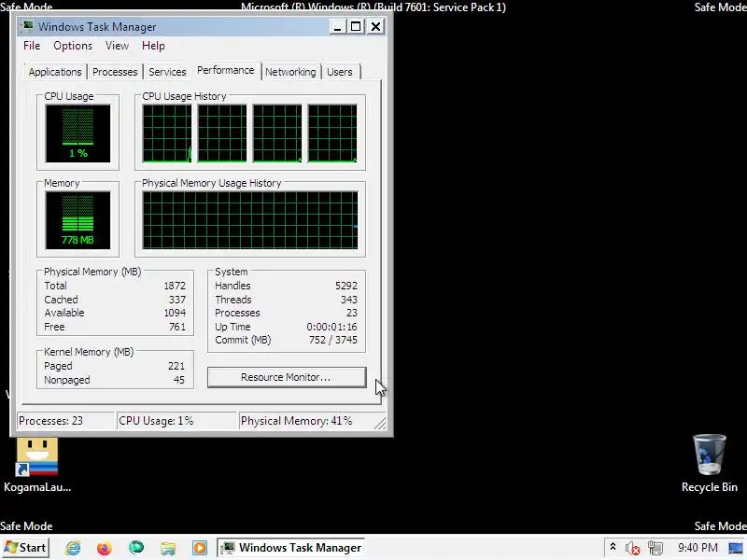Click the Free value 761
The width and height of the screenshot is (747, 560).
[x=177, y=327]
